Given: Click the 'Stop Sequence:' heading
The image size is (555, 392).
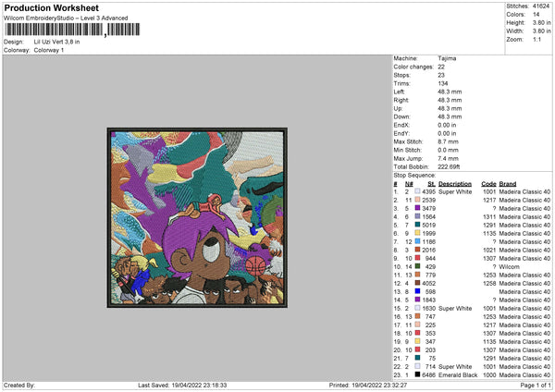Looking at the screenshot, I should 414,176.
